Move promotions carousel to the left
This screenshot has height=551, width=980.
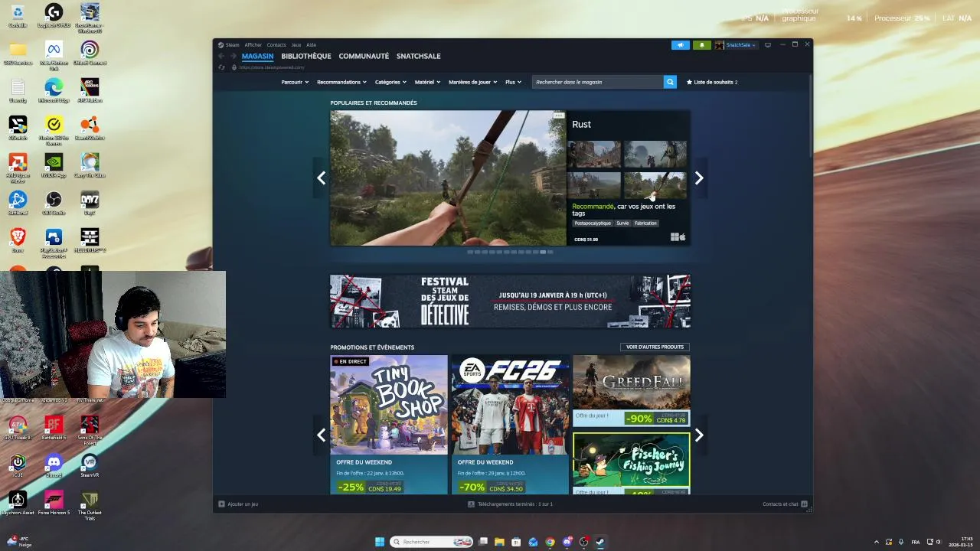click(322, 435)
